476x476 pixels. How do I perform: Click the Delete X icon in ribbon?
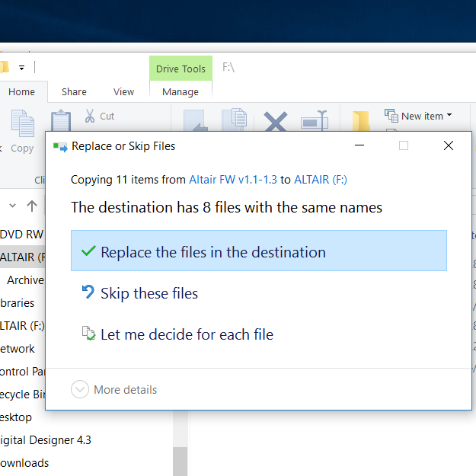pos(276,121)
